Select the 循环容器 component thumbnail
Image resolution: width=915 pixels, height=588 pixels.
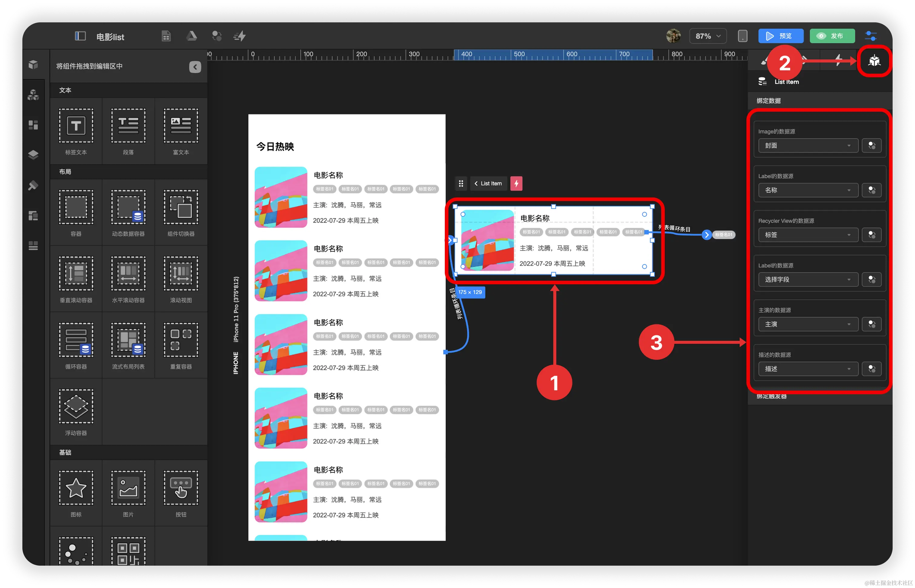point(76,340)
